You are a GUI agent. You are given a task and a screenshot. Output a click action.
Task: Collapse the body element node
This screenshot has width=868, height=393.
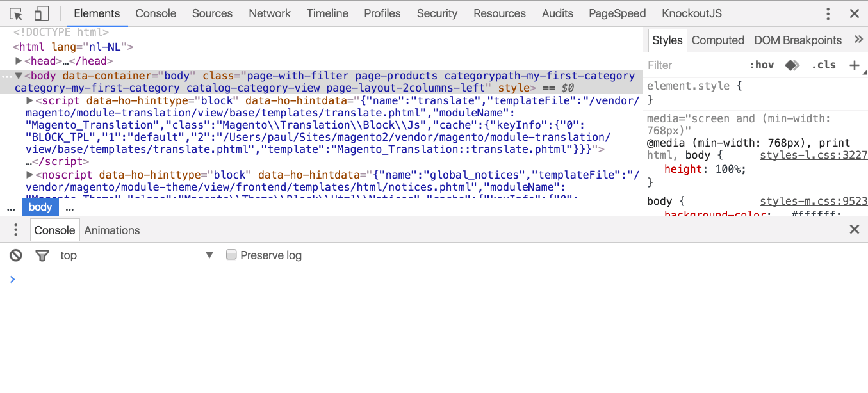coord(19,76)
